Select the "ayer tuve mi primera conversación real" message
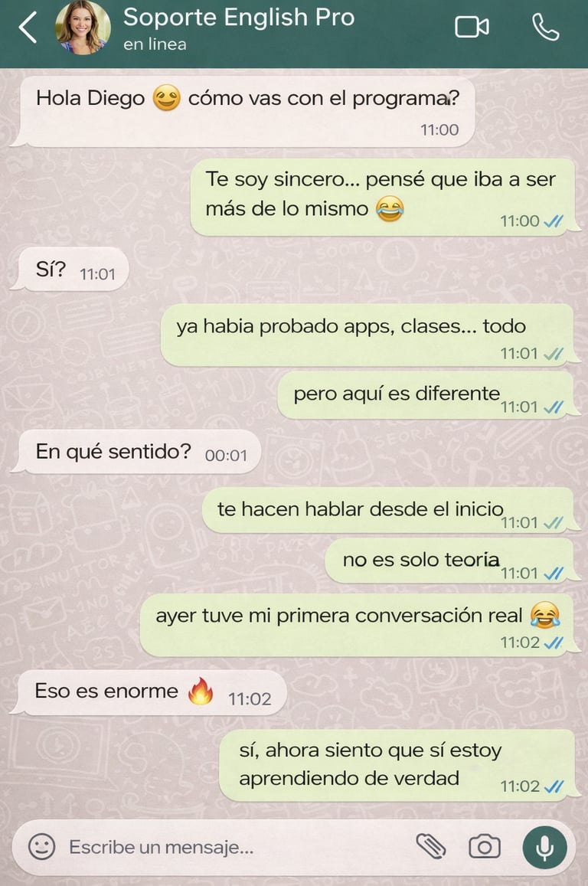This screenshot has height=886, width=588. (358, 625)
